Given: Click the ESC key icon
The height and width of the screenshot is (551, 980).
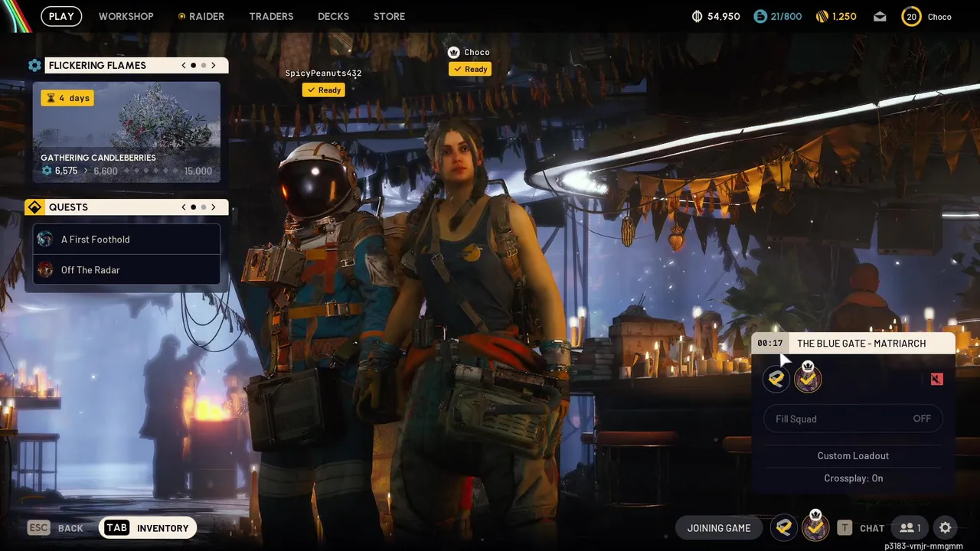Looking at the screenshot, I should click(39, 528).
